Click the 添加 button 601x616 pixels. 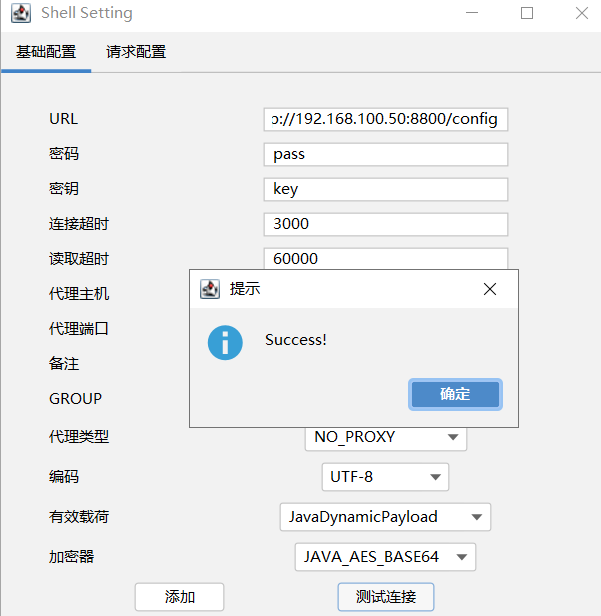click(x=179, y=597)
